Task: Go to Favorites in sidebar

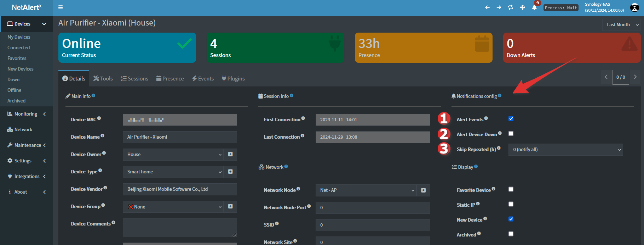Action: point(17,58)
